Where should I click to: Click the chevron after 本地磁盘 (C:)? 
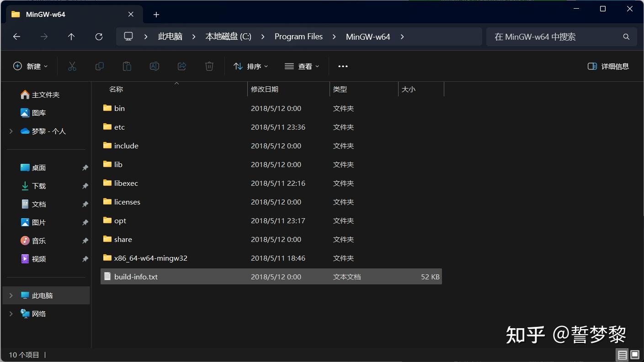click(263, 37)
